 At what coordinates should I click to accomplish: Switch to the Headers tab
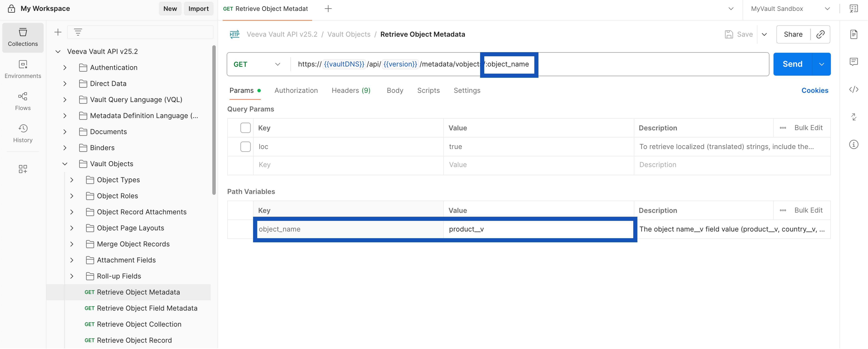coord(351,90)
